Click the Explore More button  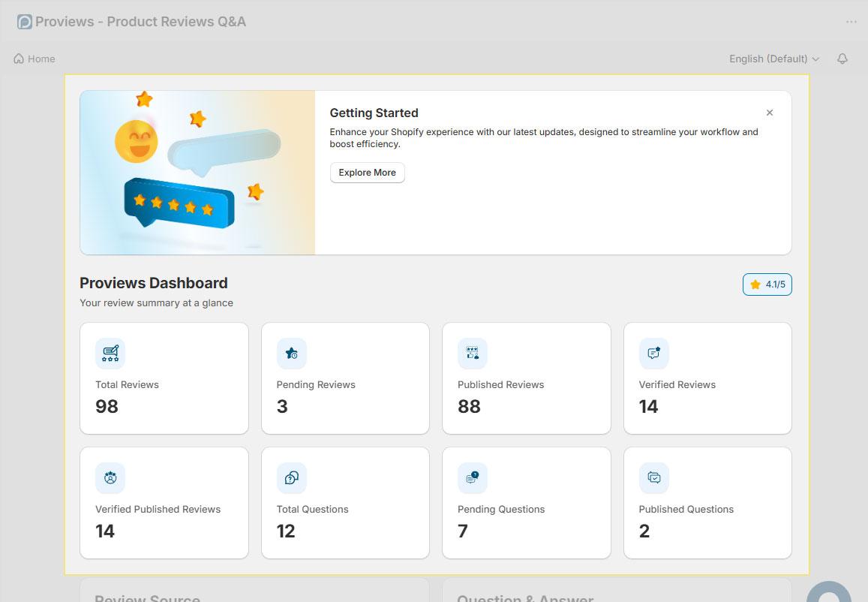point(367,172)
